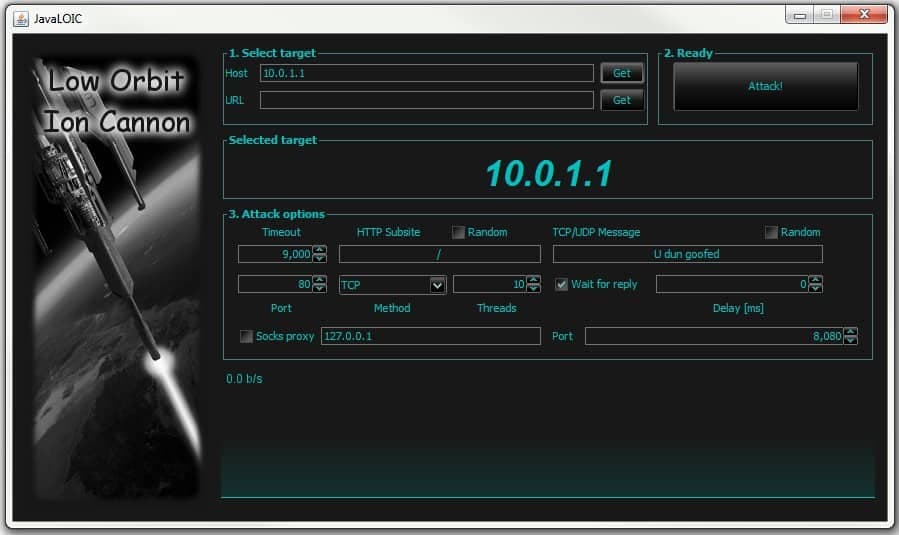Uncheck the Wait for reply checkbox
899x535 pixels.
coord(561,284)
